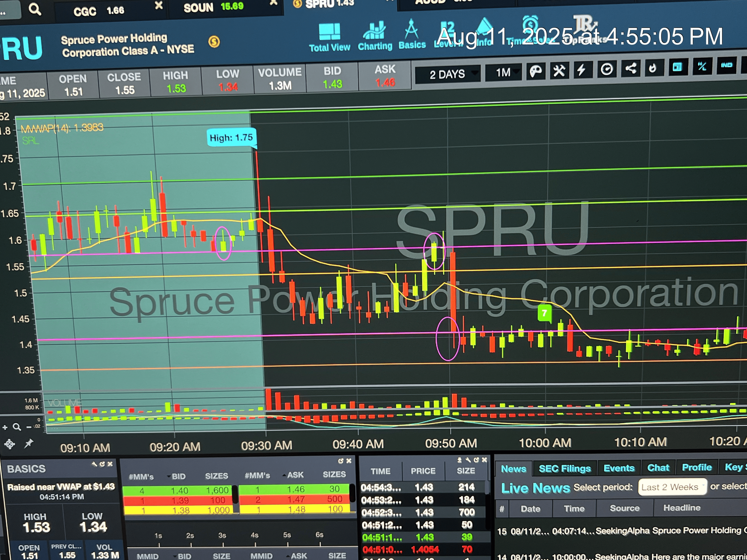The height and width of the screenshot is (560, 747).
Task: Toggle the news panel layout button
Action: (x=677, y=67)
